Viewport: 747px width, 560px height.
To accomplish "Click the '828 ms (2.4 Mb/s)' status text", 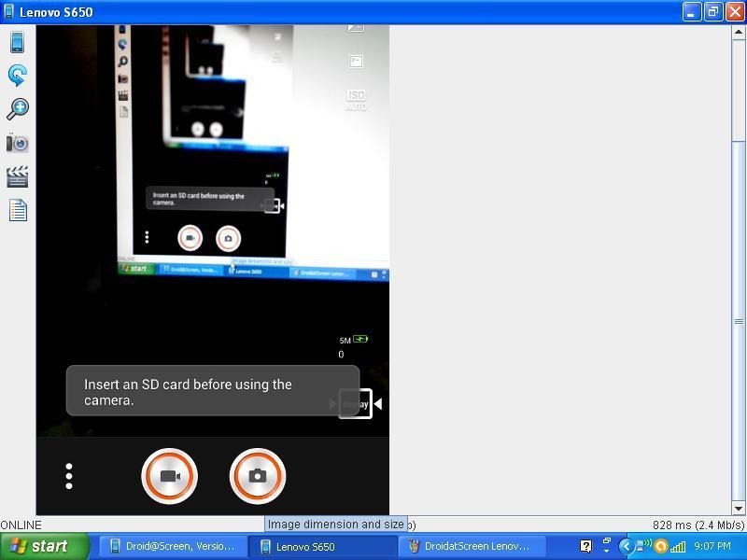I will (x=698, y=525).
